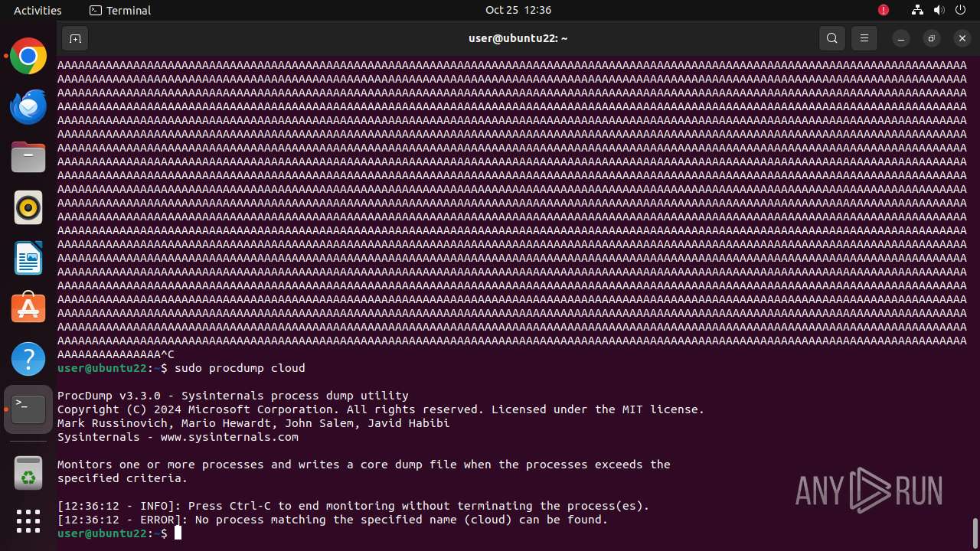The width and height of the screenshot is (980, 551).
Task: Open the Activities overview
Action: pyautogui.click(x=38, y=10)
